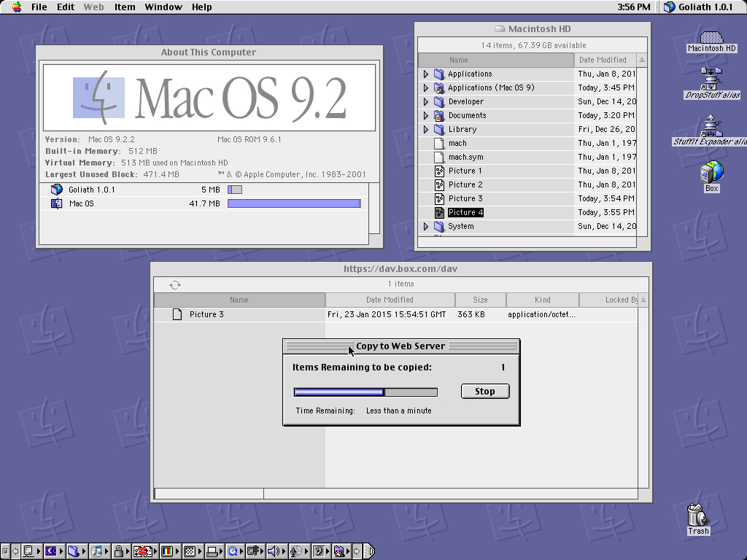747x560 pixels.
Task: Click the Goliath 1.0.1 icon in About This Computer
Action: tap(57, 190)
